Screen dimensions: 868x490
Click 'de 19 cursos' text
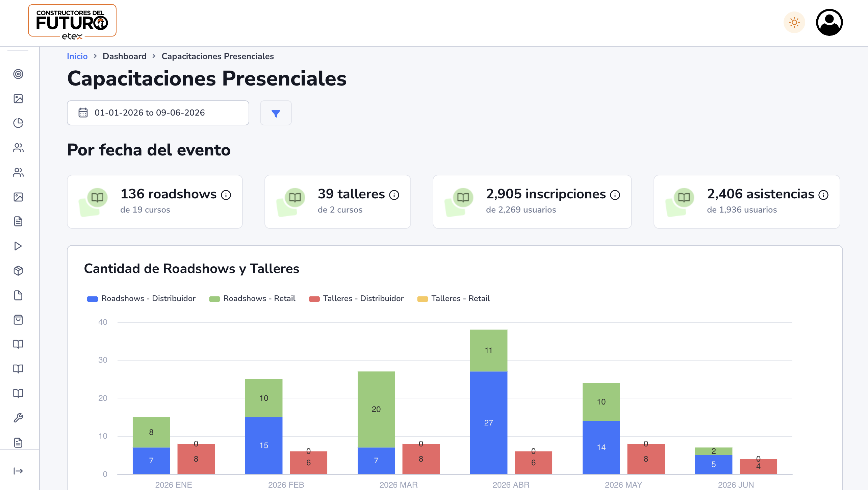[145, 210]
